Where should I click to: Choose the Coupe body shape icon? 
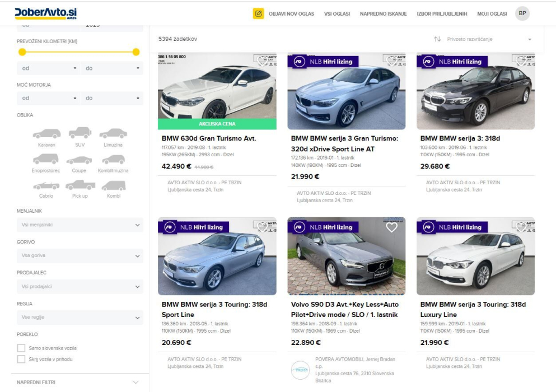pos(80,160)
